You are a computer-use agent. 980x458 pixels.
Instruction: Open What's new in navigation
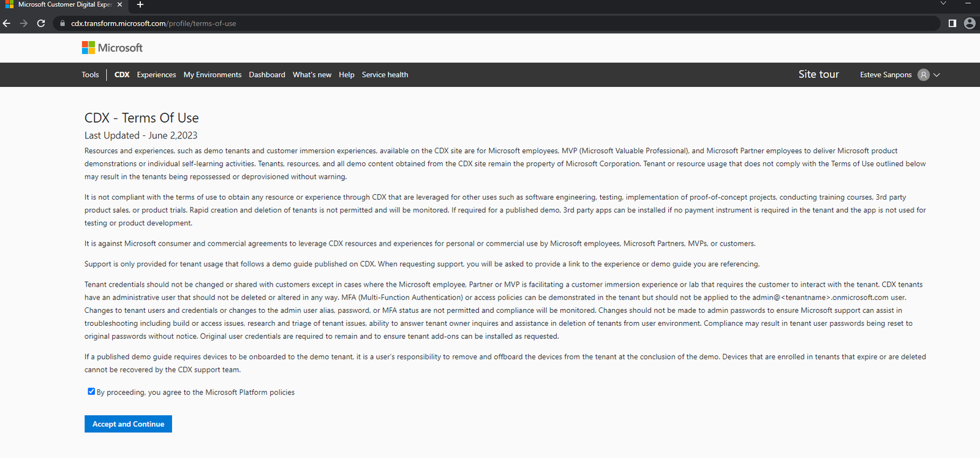pyautogui.click(x=312, y=75)
